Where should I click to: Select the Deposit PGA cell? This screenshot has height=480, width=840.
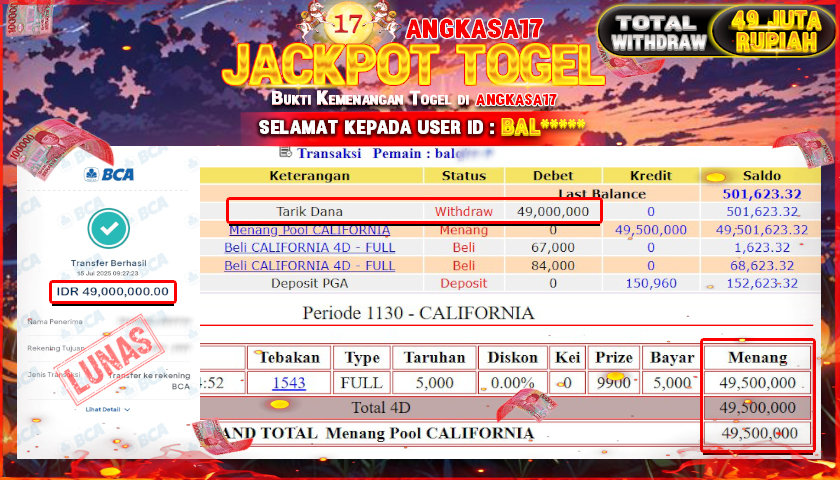click(310, 283)
